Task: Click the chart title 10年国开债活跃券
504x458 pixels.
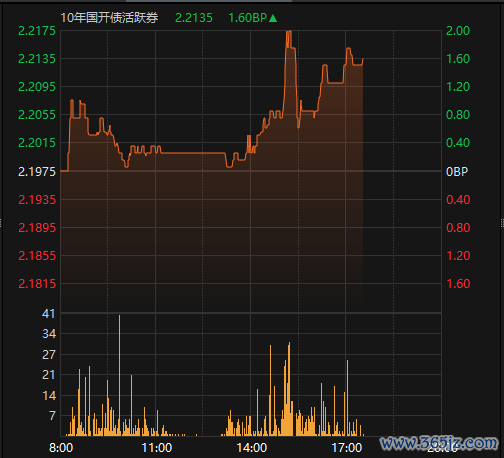Action: tap(109, 18)
